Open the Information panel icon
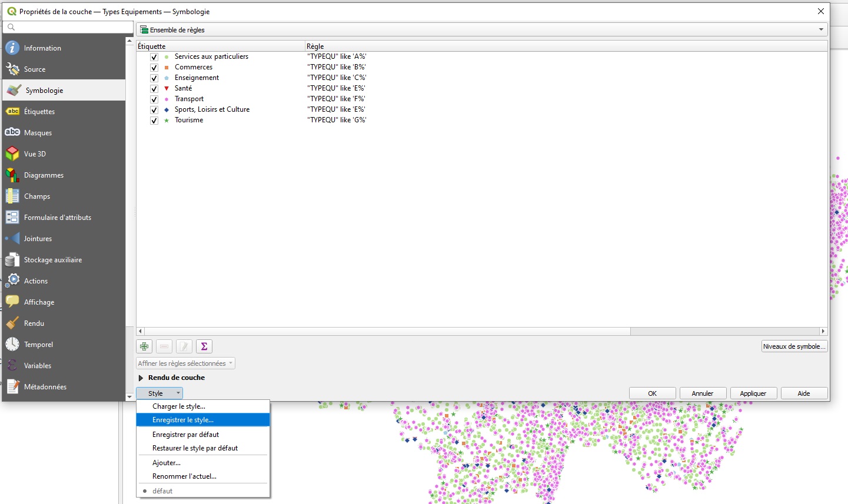Screen dimensions: 848x504 (x=12, y=48)
